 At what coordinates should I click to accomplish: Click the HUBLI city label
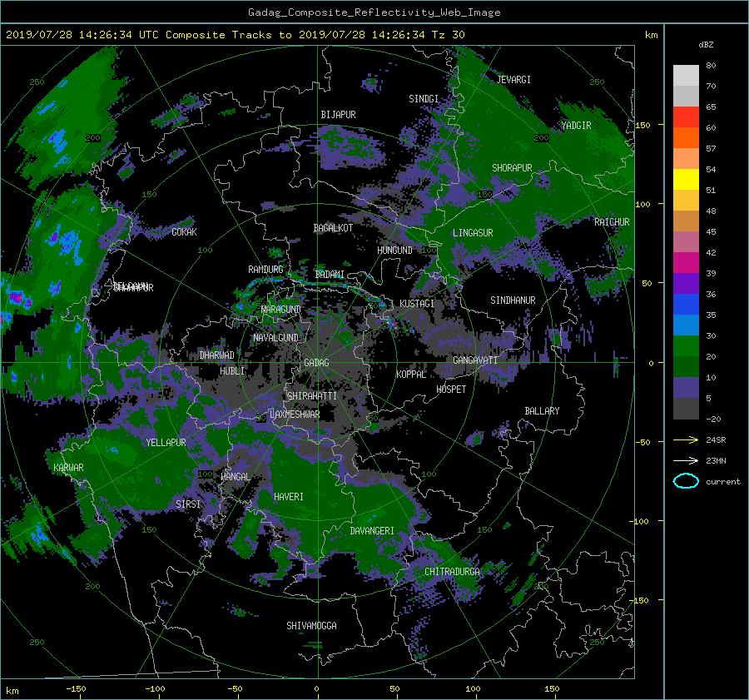tap(232, 370)
